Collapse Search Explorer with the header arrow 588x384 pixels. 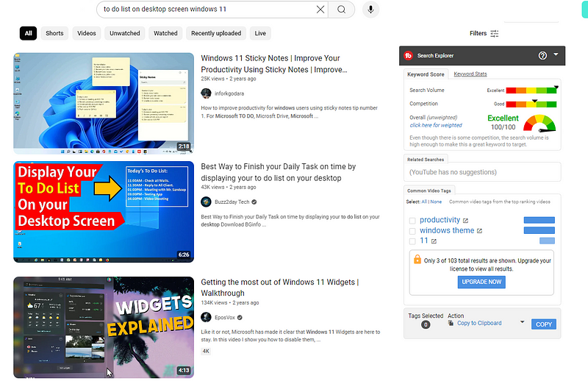pyautogui.click(x=556, y=54)
